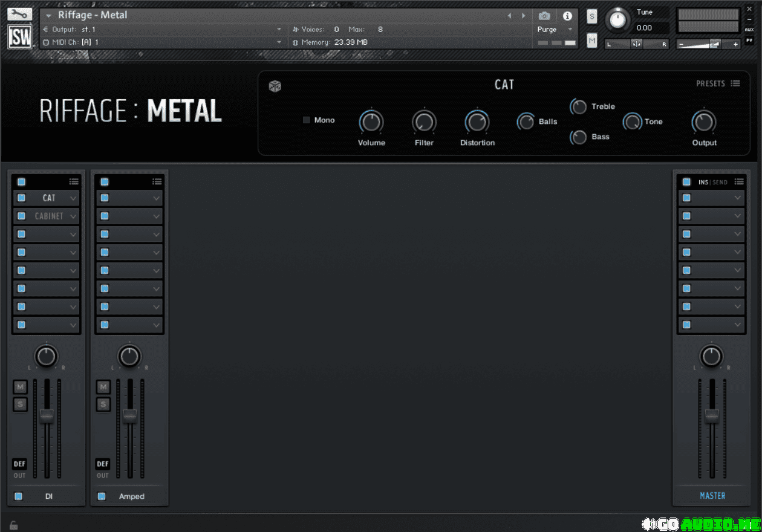Mute the DI channel
Image resolution: width=762 pixels, height=532 pixels.
(21, 387)
